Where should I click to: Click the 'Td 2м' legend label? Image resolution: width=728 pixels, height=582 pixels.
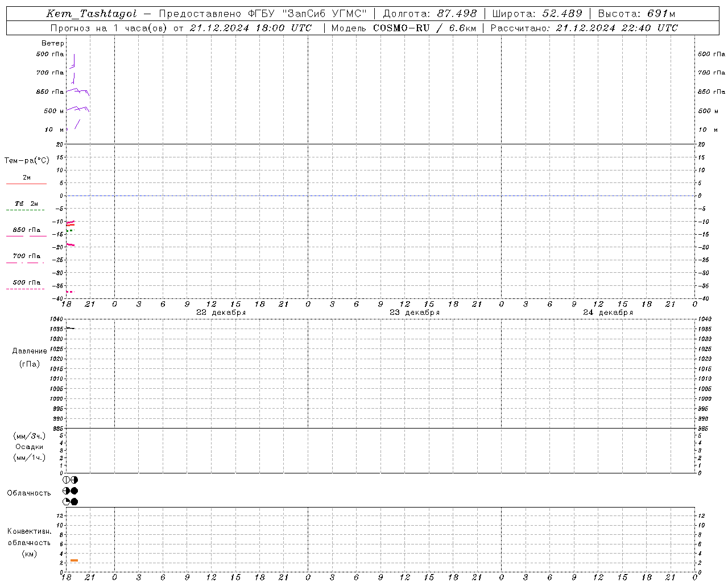pos(27,203)
